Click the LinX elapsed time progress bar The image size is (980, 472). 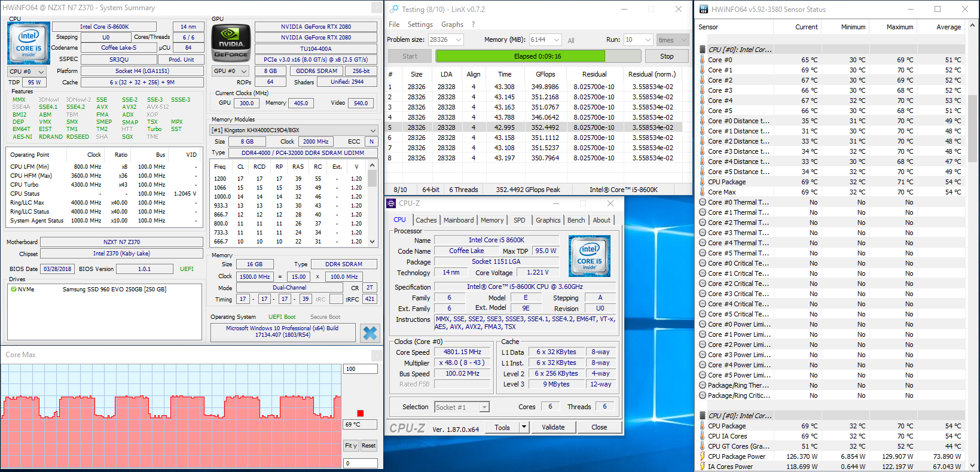point(538,56)
